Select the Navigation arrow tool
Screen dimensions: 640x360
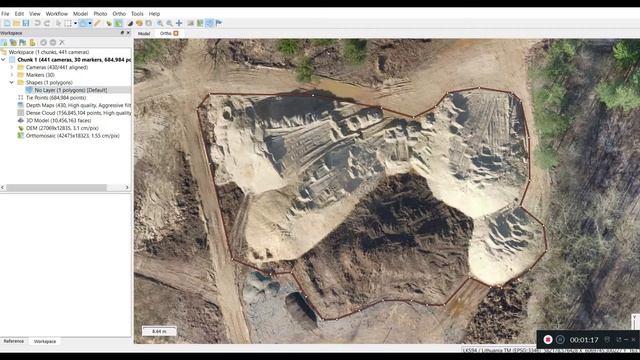(58, 23)
